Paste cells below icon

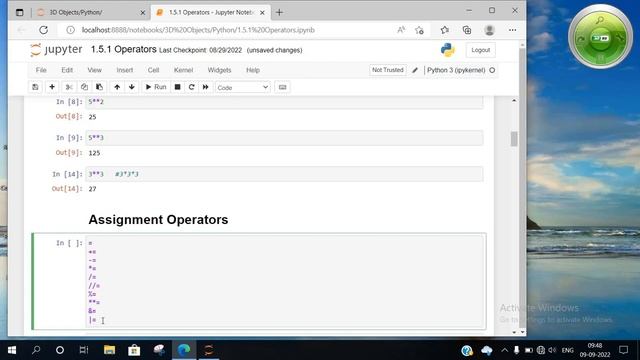(x=99, y=87)
